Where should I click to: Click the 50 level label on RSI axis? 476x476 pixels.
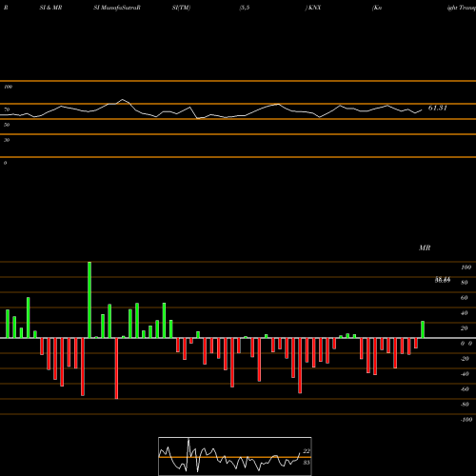point(7,125)
